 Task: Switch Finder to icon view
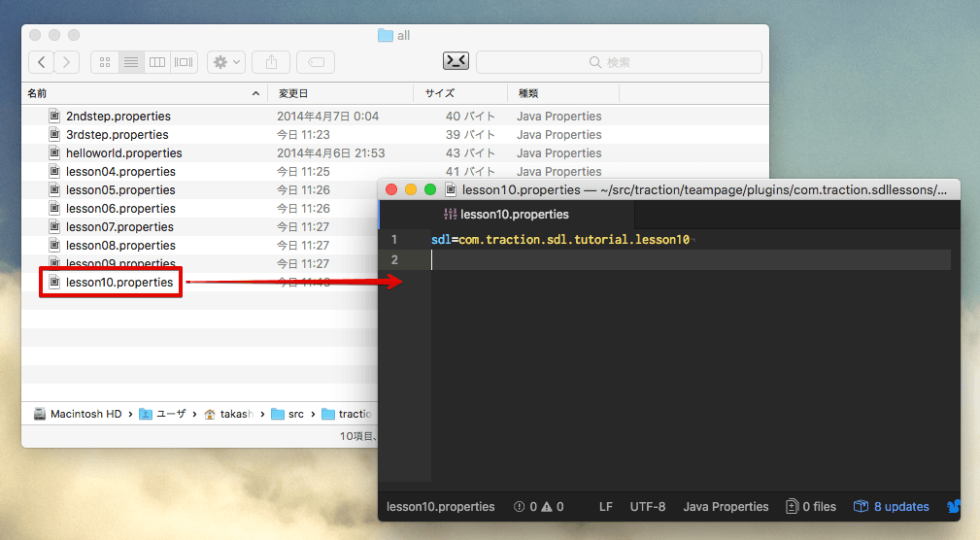[x=105, y=62]
